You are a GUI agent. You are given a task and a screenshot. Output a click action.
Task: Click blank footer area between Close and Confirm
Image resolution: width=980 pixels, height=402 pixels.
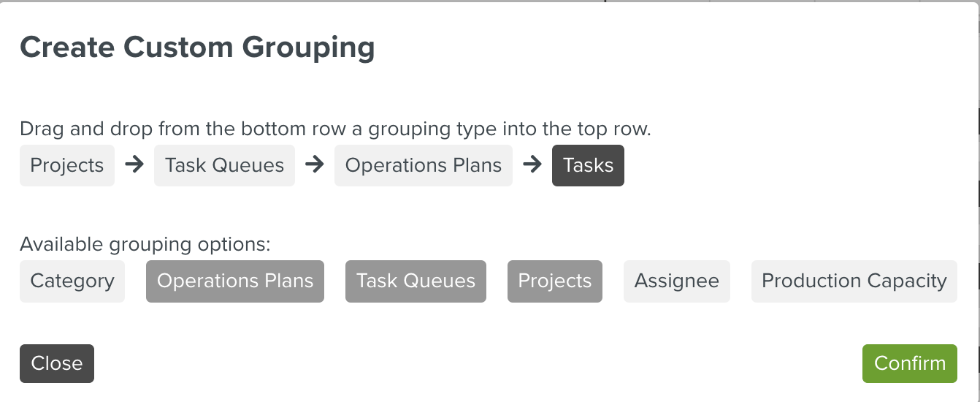click(x=475, y=363)
